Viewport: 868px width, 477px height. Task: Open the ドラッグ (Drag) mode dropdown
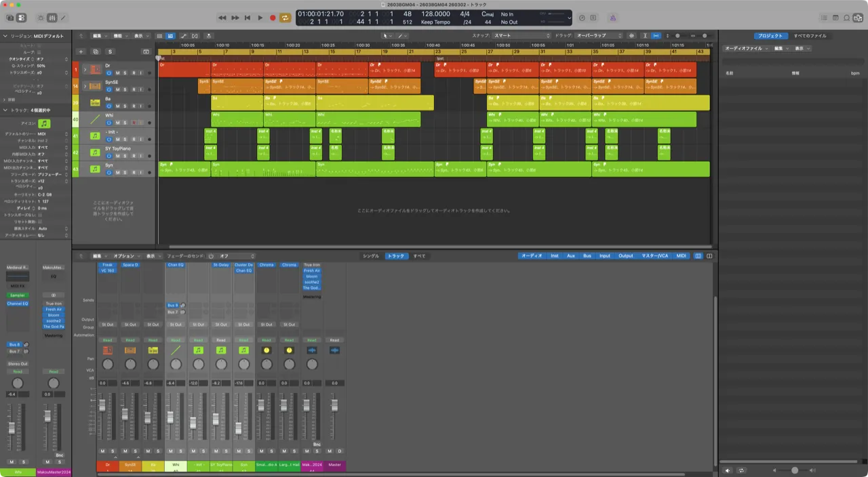[x=598, y=35]
